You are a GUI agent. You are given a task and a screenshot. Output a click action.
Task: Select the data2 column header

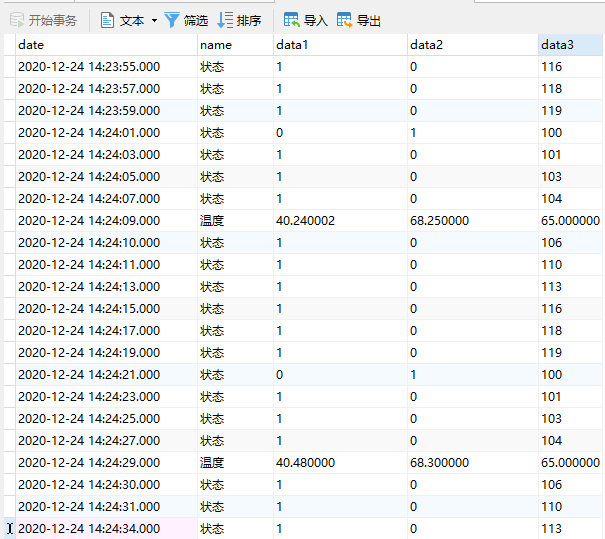(471, 45)
